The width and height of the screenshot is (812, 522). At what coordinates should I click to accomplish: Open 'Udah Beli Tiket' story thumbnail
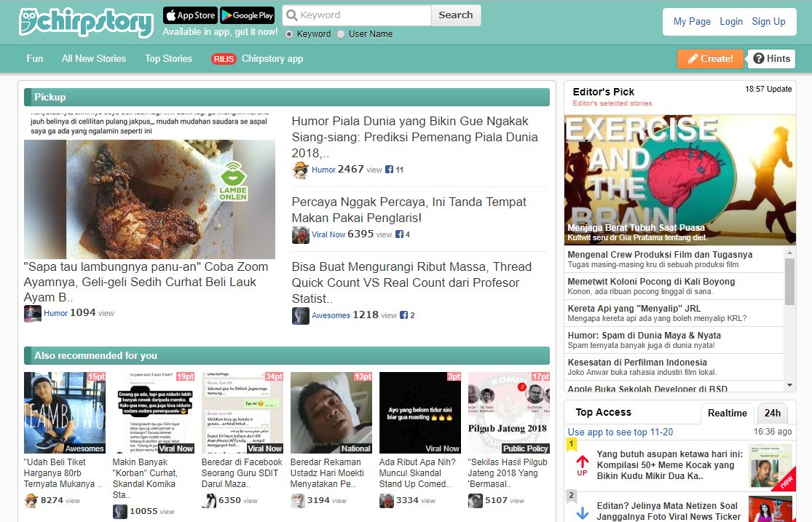pos(65,413)
